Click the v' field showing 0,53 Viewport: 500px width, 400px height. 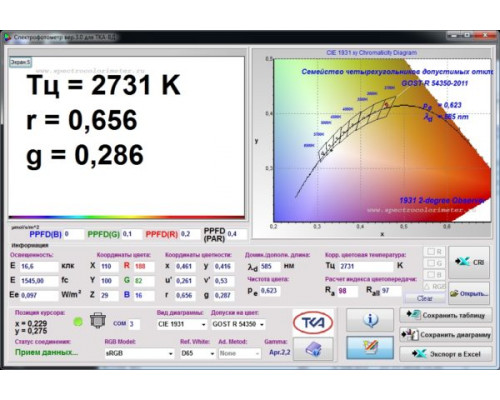point(224,281)
